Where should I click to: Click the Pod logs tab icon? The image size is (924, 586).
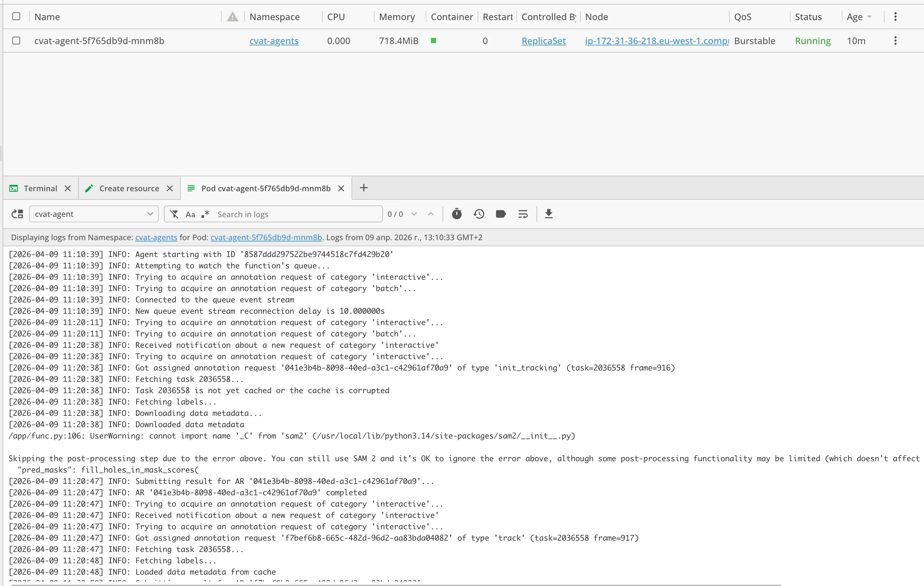[x=191, y=188]
